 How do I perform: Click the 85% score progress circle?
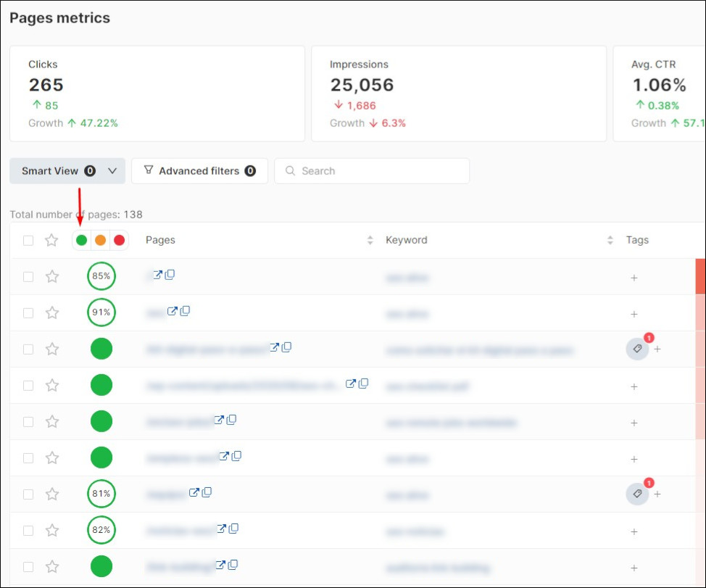pyautogui.click(x=101, y=276)
